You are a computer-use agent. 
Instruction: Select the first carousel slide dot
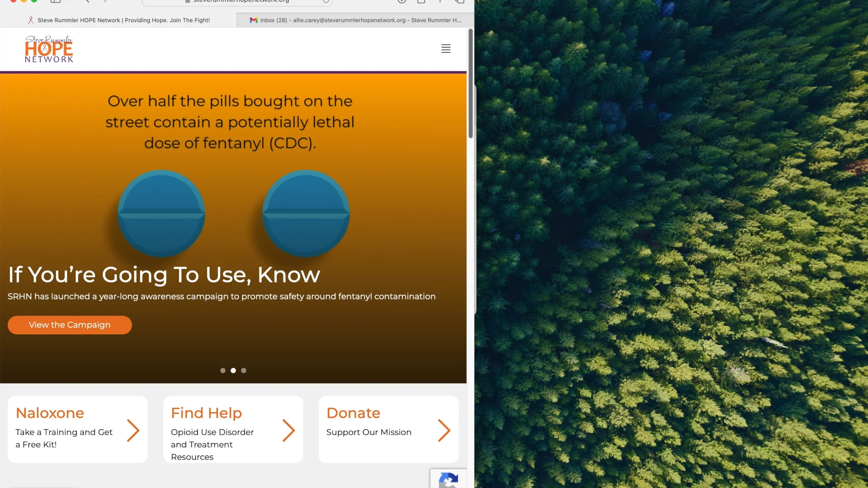click(223, 371)
